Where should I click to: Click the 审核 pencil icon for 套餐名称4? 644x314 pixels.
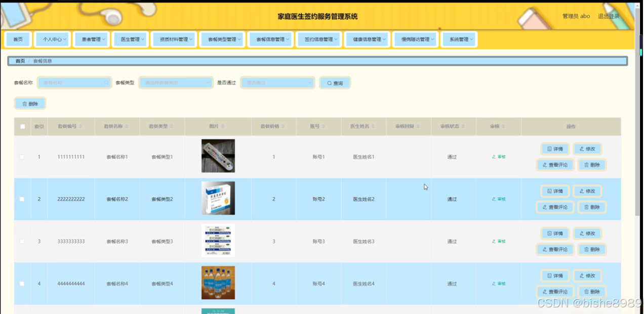494,284
